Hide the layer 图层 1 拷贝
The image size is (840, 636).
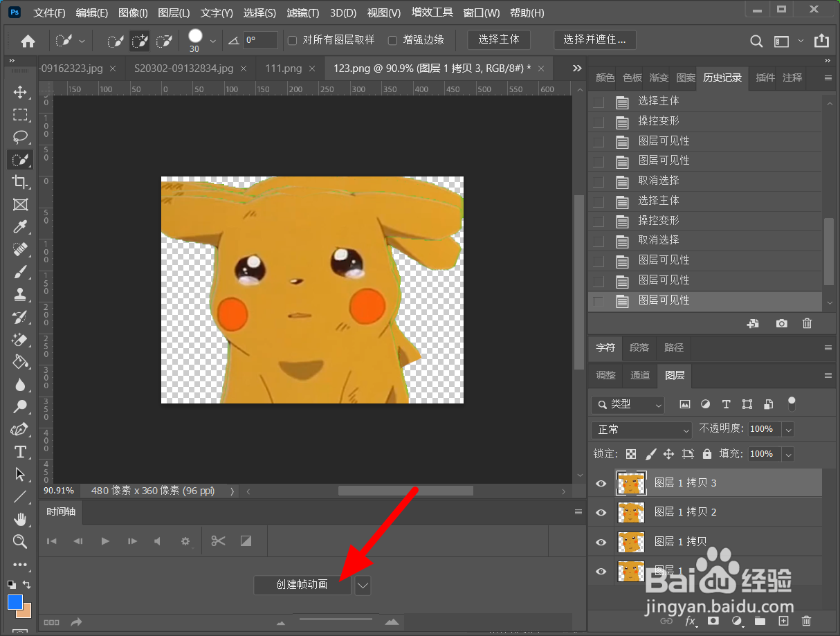pyautogui.click(x=601, y=542)
